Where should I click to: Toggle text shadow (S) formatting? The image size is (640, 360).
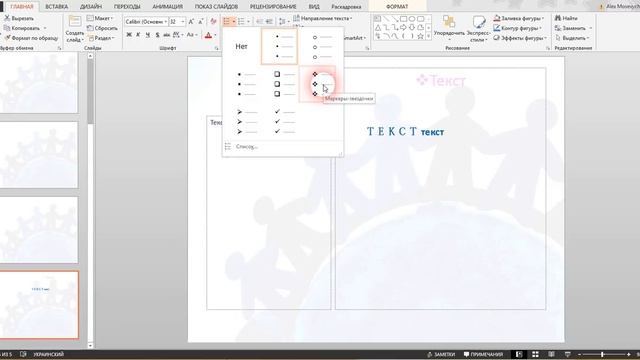tap(157, 35)
